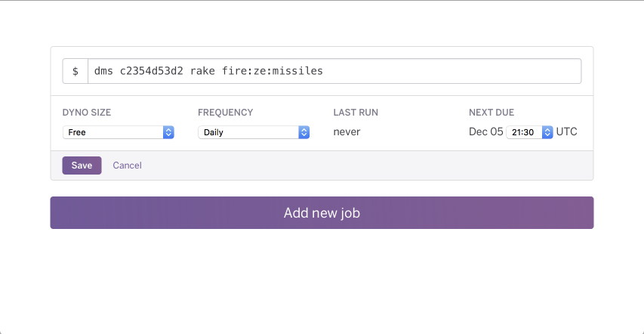The width and height of the screenshot is (644, 334).
Task: Click the NEXT DUE heading
Action: pyautogui.click(x=491, y=113)
